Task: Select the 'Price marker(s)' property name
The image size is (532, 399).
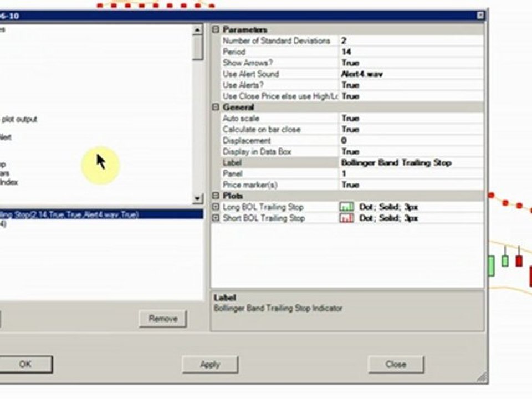Action: click(x=250, y=185)
